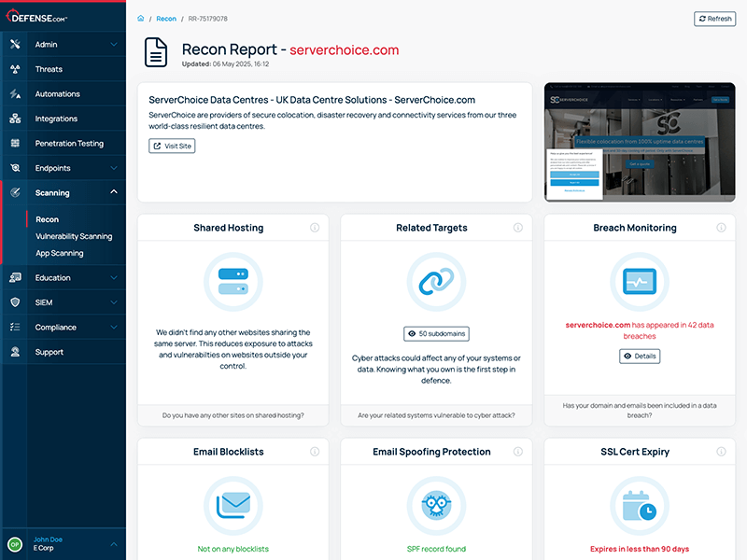Show the 50 subdomains list
This screenshot has height=560, width=747.
pos(437,333)
